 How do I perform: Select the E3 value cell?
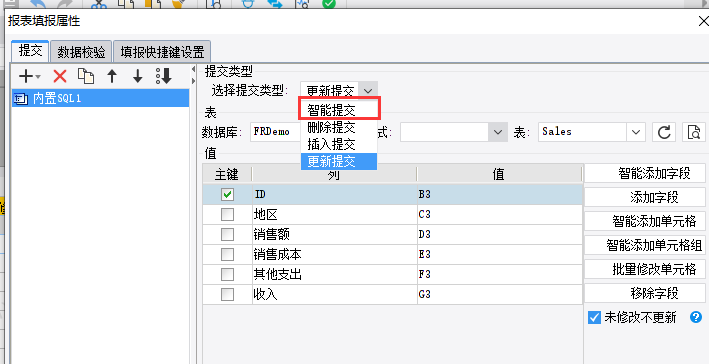pos(500,255)
